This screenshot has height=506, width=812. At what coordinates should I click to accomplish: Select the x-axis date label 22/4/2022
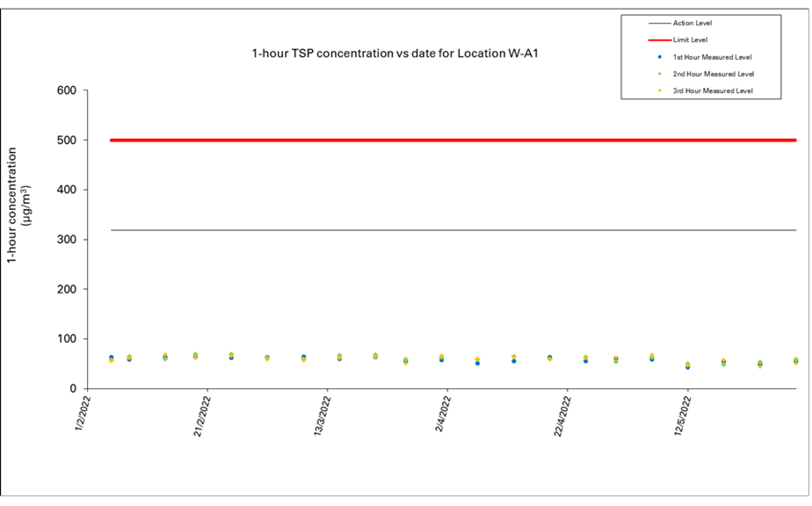coord(562,416)
